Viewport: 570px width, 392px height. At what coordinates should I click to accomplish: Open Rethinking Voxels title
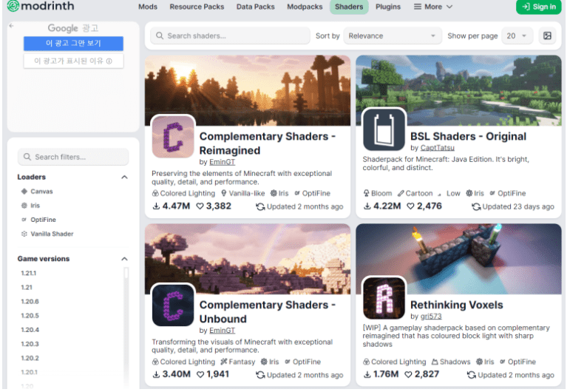[x=457, y=305]
